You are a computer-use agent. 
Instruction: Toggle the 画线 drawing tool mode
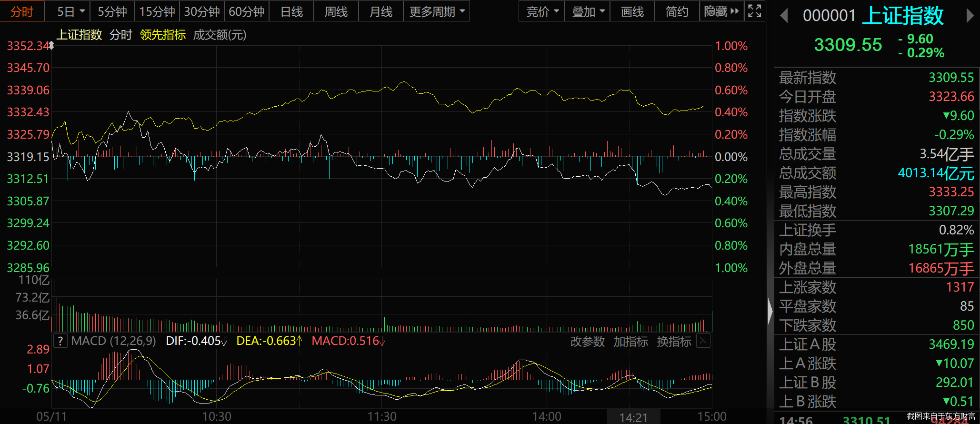pyautogui.click(x=632, y=11)
